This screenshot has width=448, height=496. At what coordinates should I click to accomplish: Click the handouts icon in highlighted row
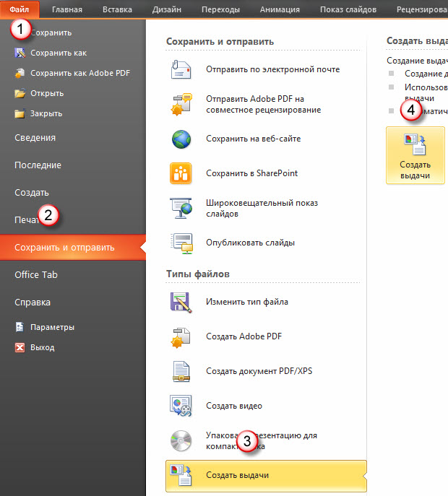coord(181,475)
